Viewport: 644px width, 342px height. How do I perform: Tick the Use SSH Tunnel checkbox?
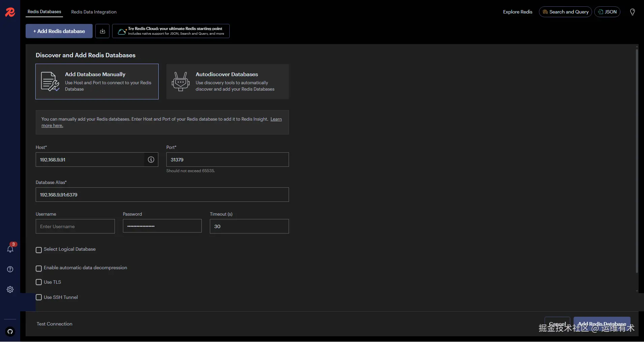pos(39,297)
